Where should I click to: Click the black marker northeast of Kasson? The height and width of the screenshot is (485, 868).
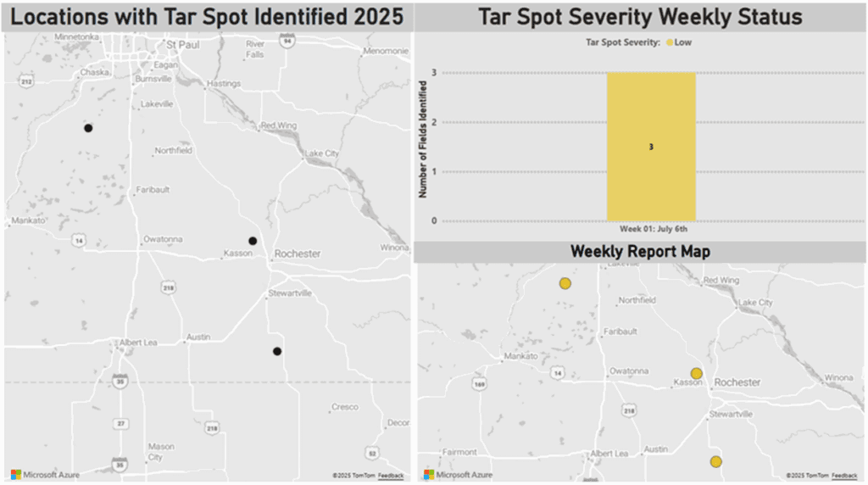point(253,241)
